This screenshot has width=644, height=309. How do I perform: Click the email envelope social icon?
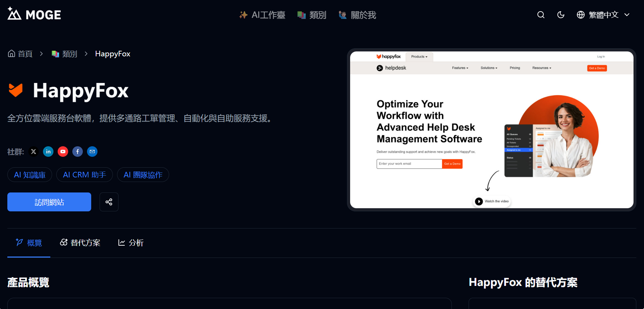[x=92, y=152]
